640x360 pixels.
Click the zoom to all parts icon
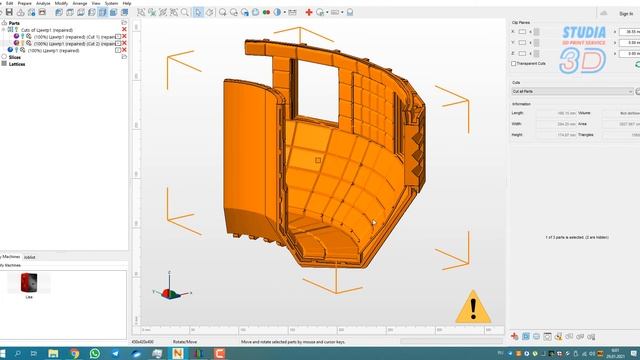(x=141, y=12)
